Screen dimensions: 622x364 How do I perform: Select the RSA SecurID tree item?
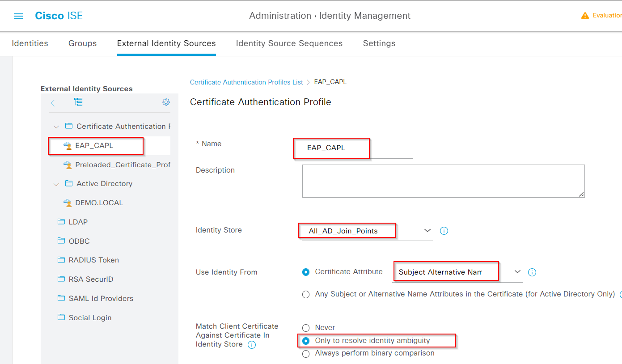click(91, 279)
